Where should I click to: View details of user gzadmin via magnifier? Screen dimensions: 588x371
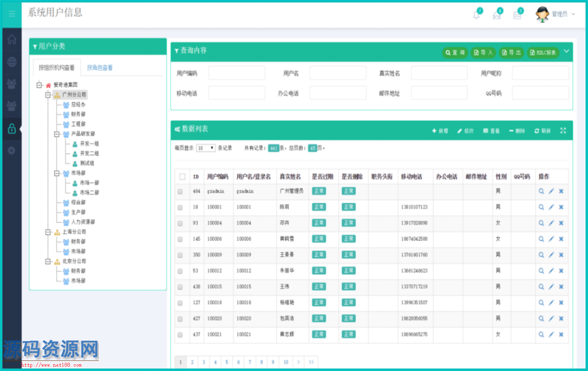pos(541,191)
